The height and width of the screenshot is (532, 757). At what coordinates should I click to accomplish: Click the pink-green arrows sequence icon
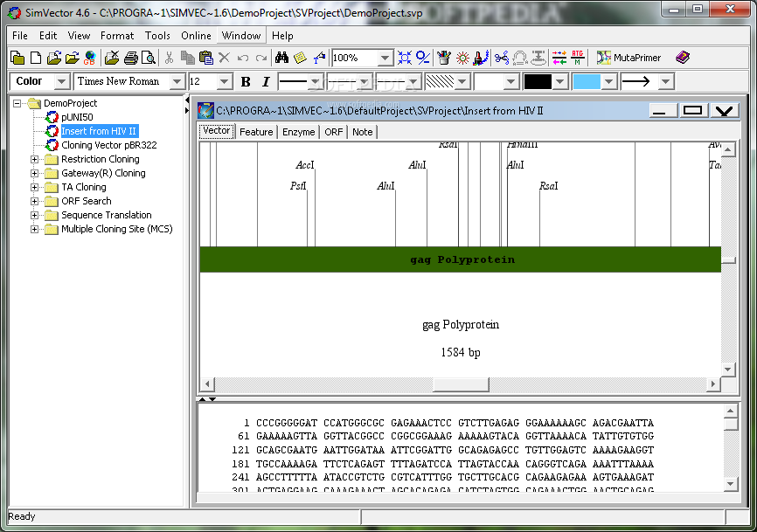click(559, 58)
